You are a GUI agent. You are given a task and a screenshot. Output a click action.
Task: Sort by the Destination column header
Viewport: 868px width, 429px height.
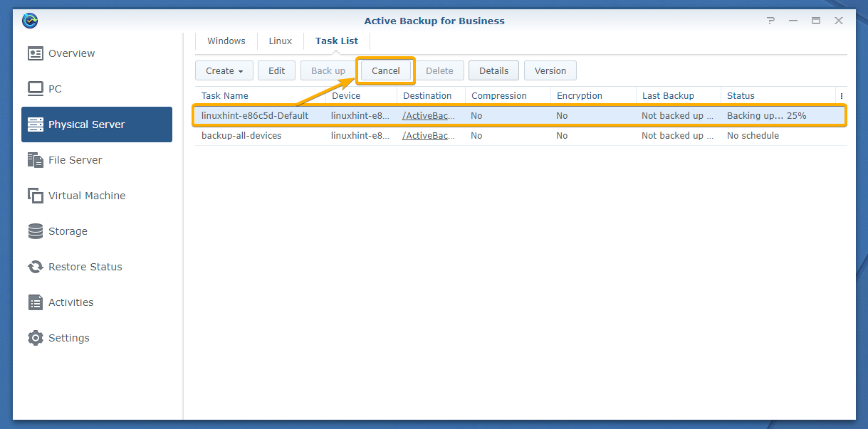click(431, 96)
